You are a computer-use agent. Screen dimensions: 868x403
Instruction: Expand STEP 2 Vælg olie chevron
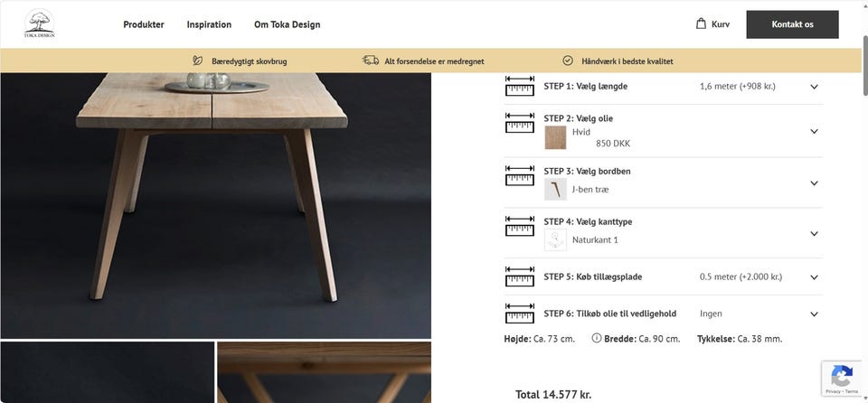(814, 132)
